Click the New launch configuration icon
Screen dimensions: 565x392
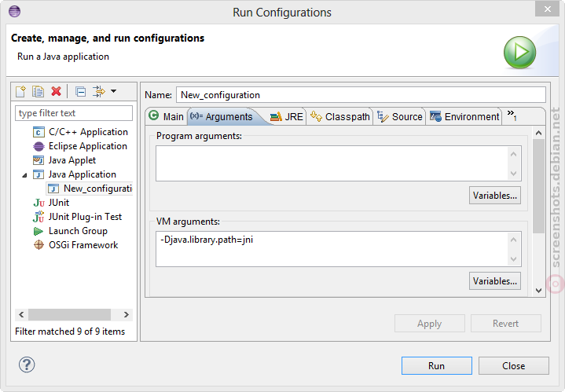20,91
